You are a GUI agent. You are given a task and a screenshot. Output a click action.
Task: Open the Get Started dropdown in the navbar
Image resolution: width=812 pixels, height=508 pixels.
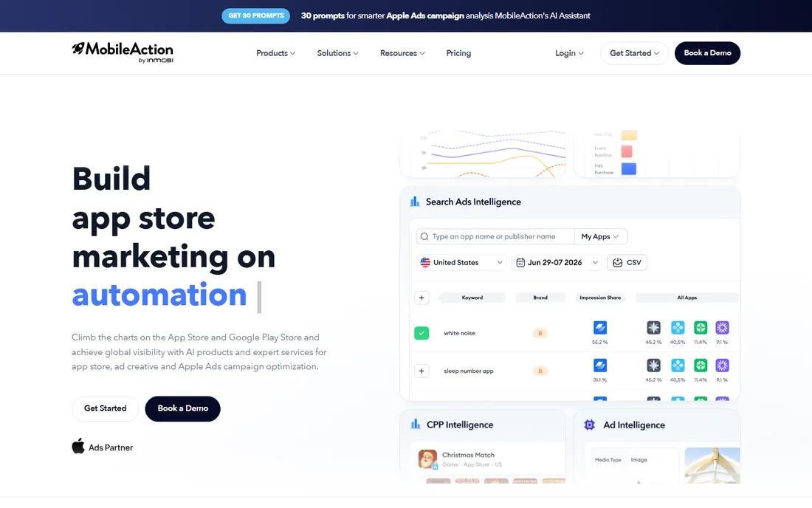(634, 53)
